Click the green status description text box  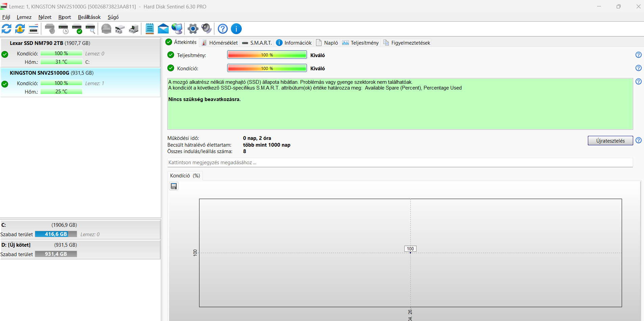click(400, 104)
